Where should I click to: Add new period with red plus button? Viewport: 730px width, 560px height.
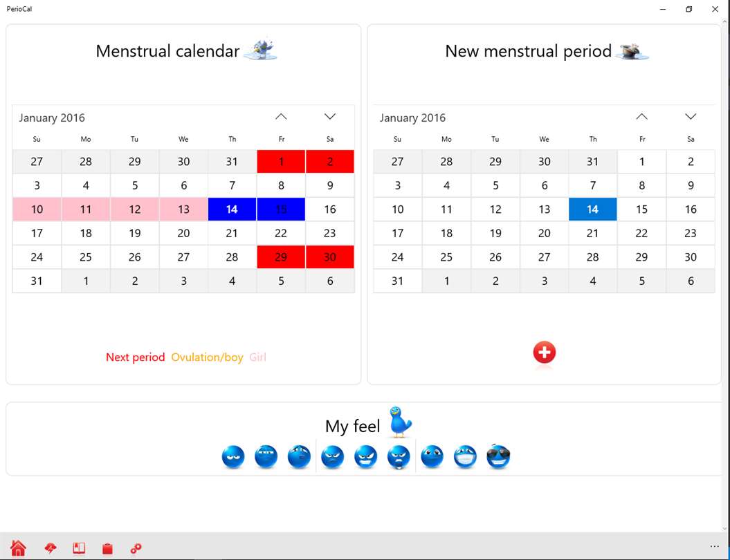click(x=545, y=353)
